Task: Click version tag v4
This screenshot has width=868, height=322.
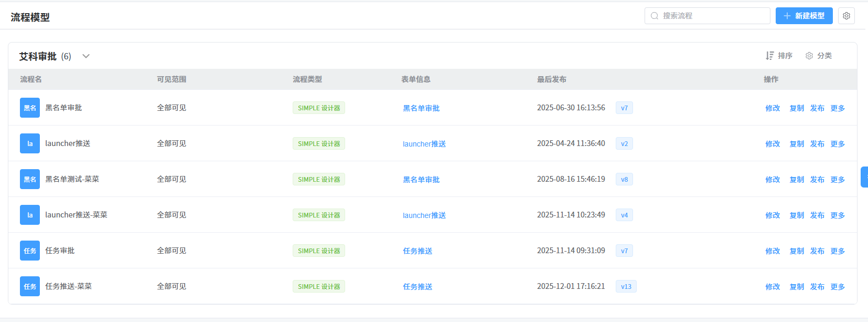Action: [x=624, y=215]
